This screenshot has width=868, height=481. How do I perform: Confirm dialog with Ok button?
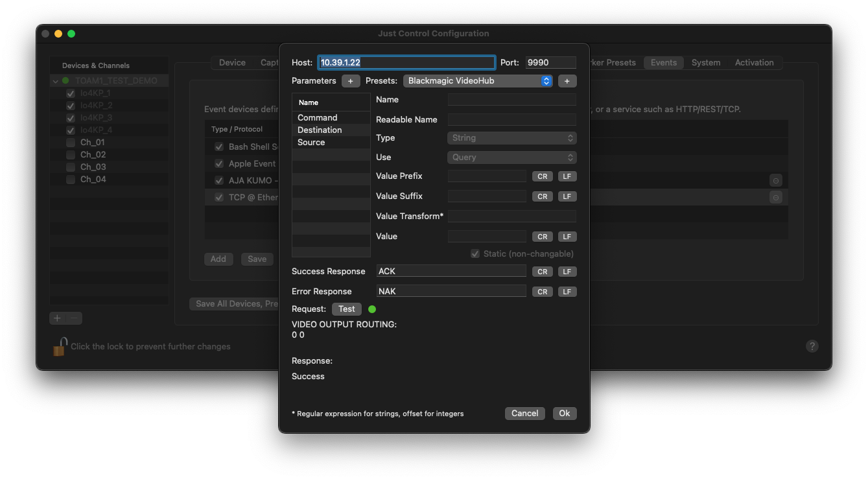pos(565,414)
